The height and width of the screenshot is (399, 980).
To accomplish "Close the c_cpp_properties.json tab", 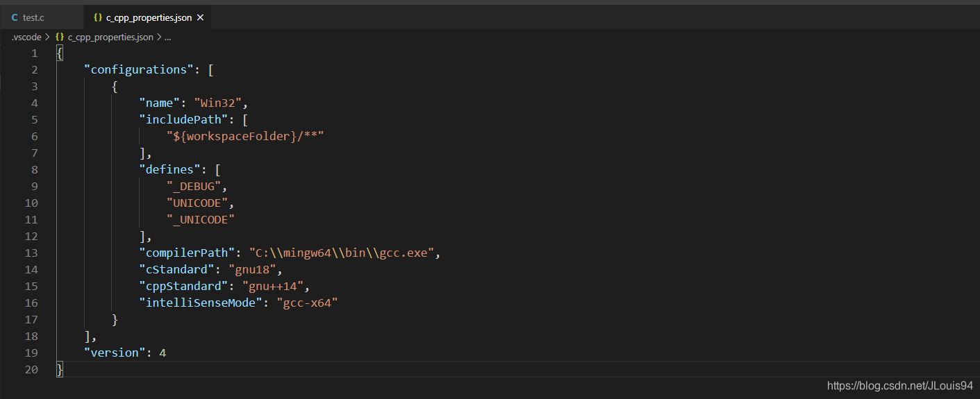I will point(201,17).
